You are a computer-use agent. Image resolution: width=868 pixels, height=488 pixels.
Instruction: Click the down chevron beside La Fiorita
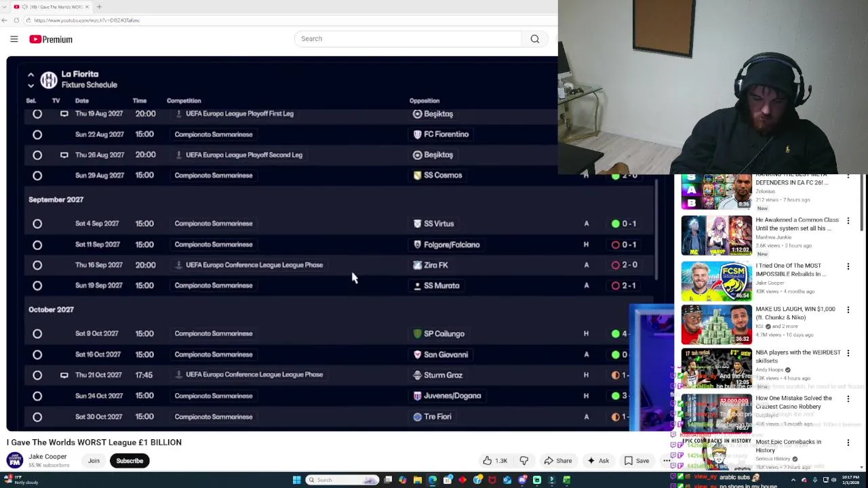tap(31, 85)
